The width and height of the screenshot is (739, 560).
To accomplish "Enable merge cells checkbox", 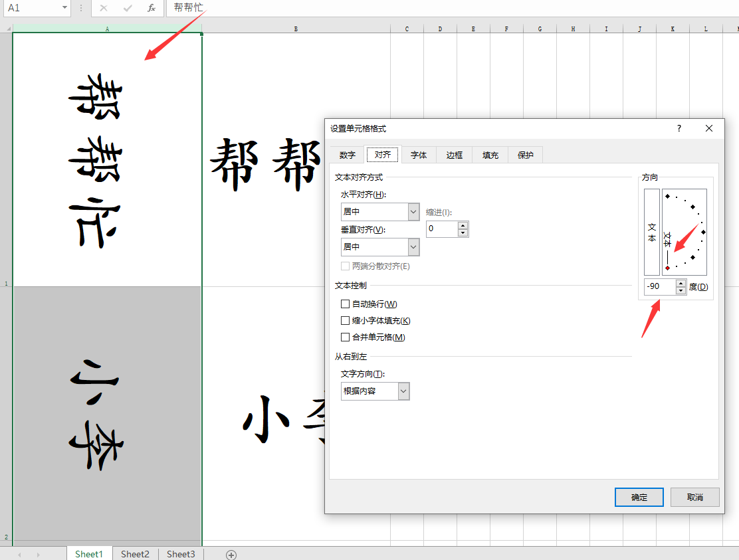I will pyautogui.click(x=345, y=337).
